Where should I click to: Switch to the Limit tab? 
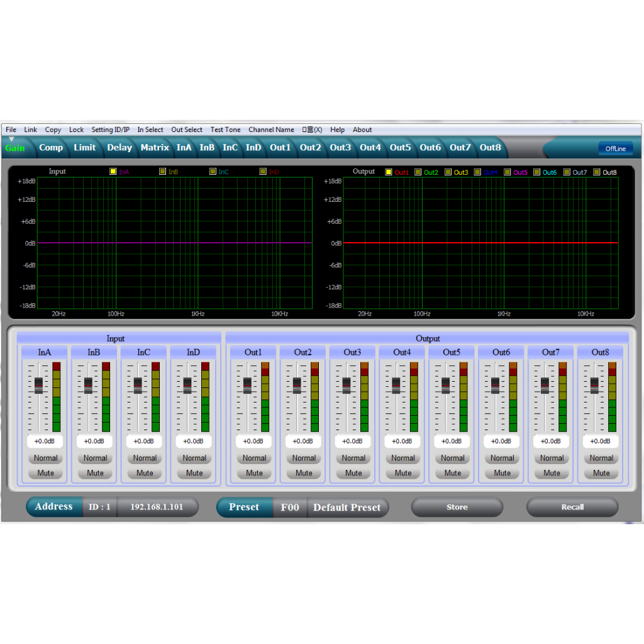pyautogui.click(x=85, y=147)
